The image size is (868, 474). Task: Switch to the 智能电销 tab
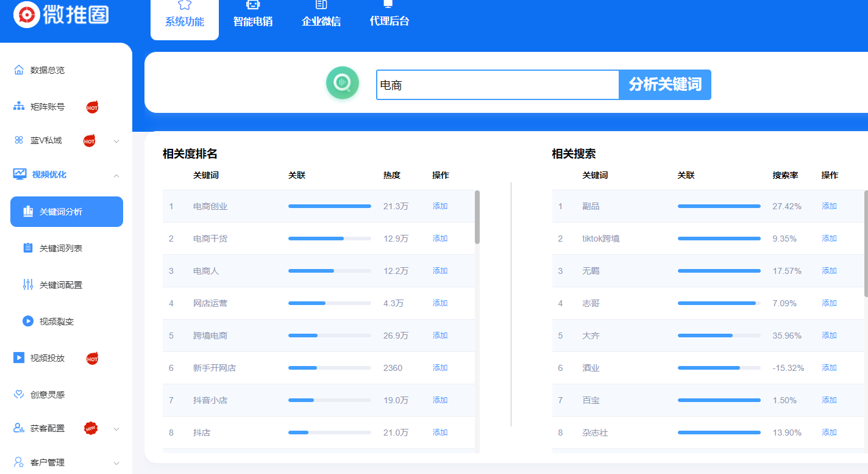pyautogui.click(x=253, y=20)
